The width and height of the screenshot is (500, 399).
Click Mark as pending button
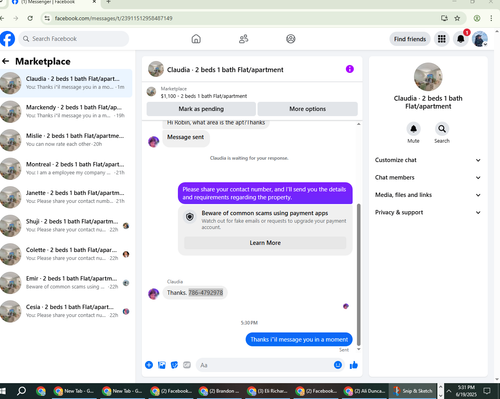click(x=201, y=109)
